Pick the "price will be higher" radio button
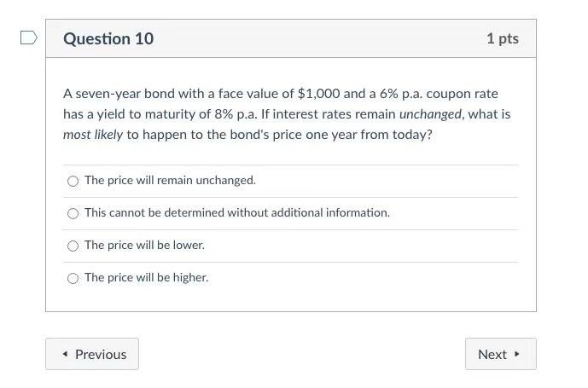This screenshot has height=388, width=588. (73, 278)
